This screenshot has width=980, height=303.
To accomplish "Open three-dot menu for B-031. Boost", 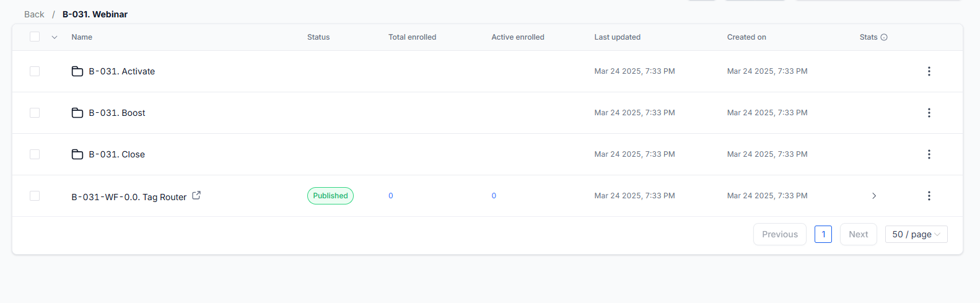I will point(929,113).
